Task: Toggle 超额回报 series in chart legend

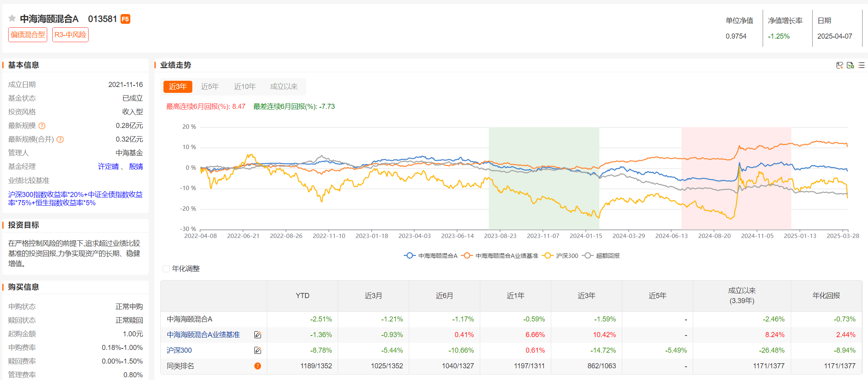Action: click(601, 256)
